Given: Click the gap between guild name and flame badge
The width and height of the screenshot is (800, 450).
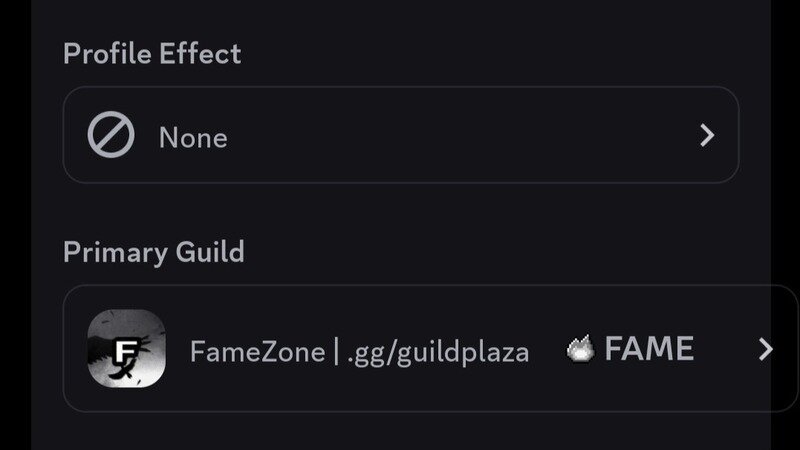Looking at the screenshot, I should click(548, 349).
